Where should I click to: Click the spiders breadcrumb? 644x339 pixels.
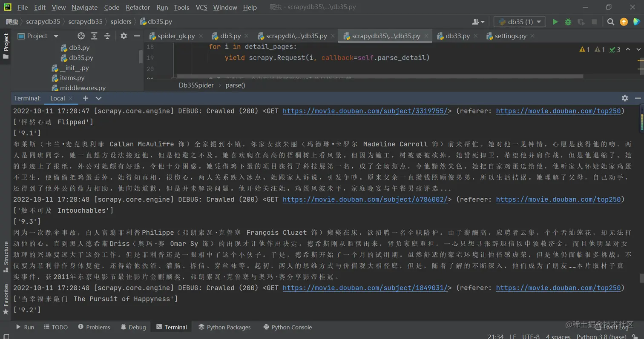(121, 22)
